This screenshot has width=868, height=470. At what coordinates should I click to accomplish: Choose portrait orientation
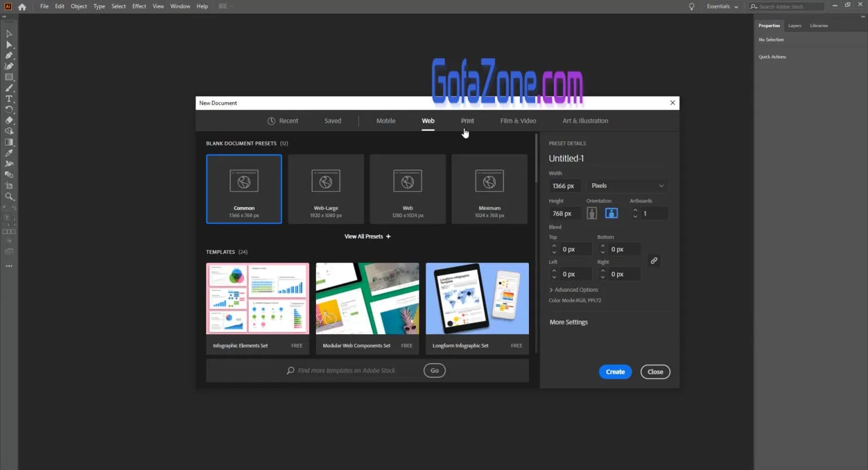pos(592,213)
